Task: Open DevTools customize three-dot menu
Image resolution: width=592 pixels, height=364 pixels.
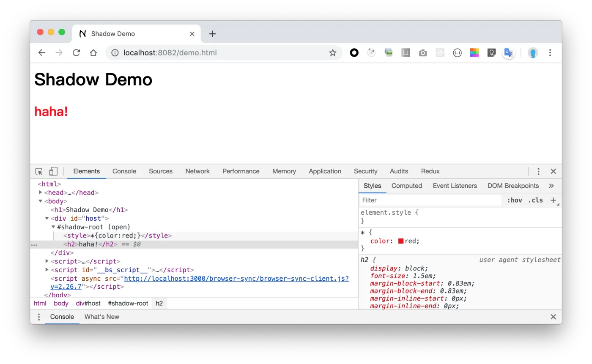Action: click(x=538, y=171)
